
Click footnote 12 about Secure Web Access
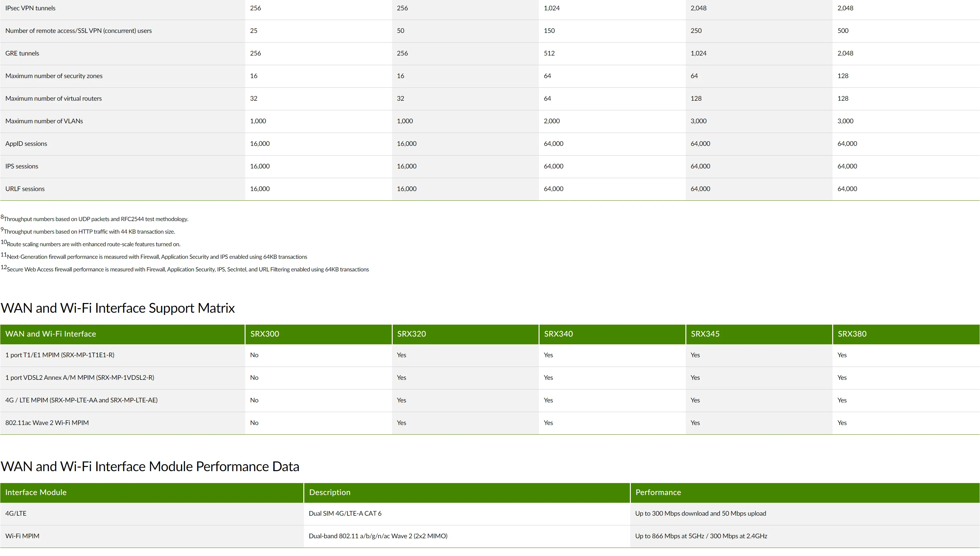187,269
